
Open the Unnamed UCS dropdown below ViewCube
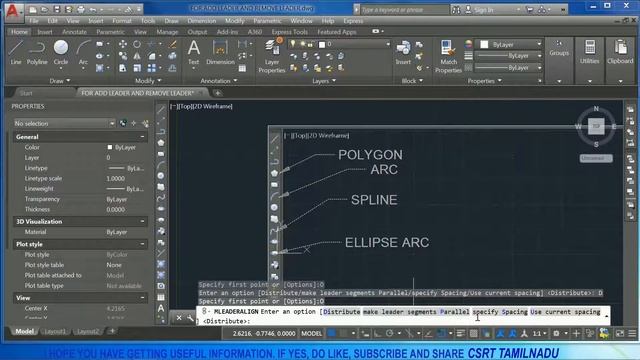596,158
